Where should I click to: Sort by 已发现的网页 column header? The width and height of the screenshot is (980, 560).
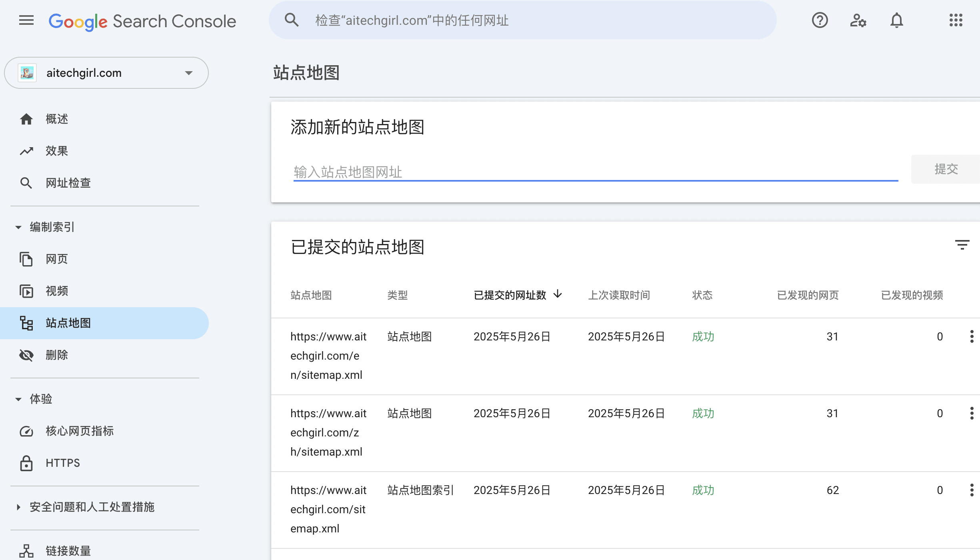(x=808, y=295)
